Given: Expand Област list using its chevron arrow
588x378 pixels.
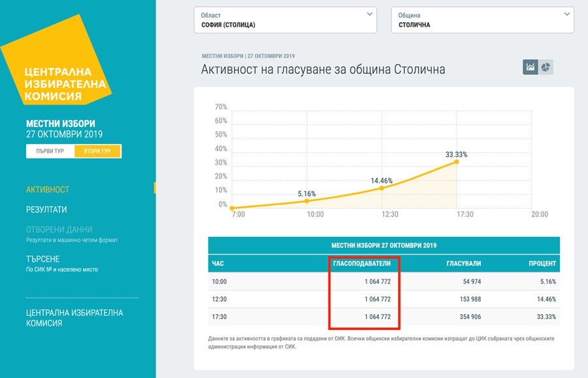Looking at the screenshot, I should click(x=370, y=14).
